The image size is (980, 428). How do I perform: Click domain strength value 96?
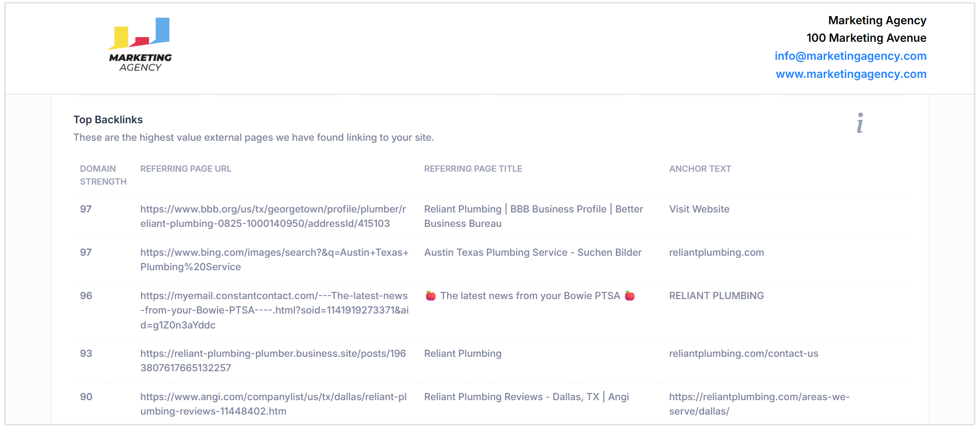tap(86, 295)
